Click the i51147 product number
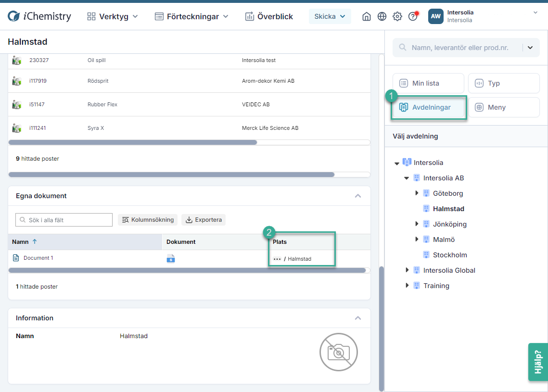 pos(37,104)
